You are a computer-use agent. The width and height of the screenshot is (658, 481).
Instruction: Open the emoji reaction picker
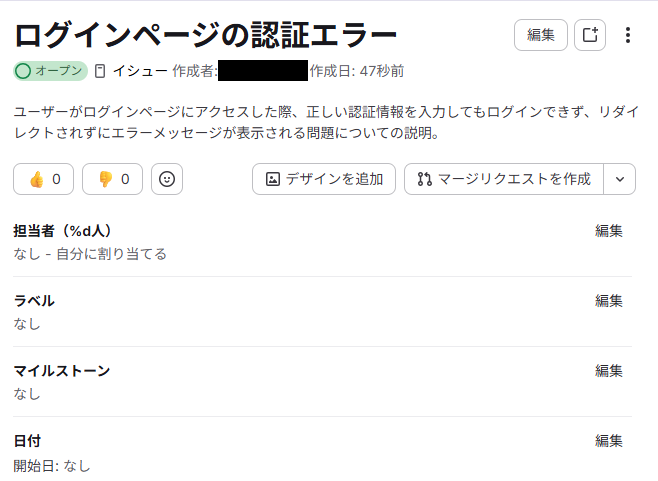tap(167, 179)
